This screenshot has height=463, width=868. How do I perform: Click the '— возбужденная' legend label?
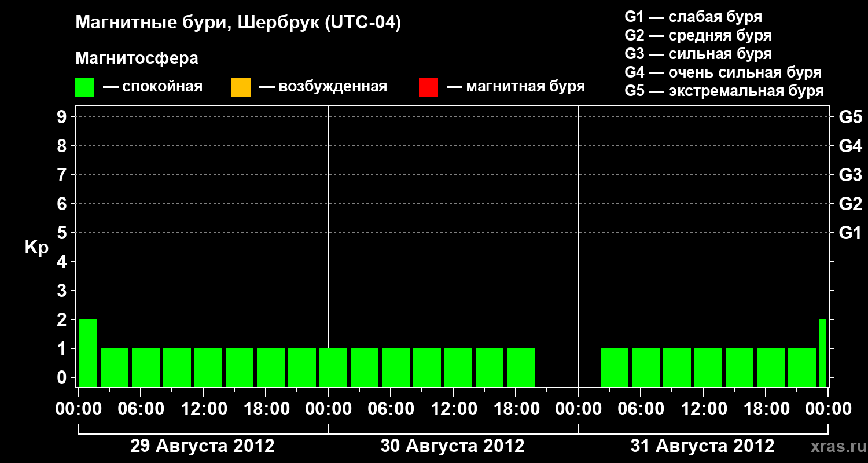click(323, 87)
